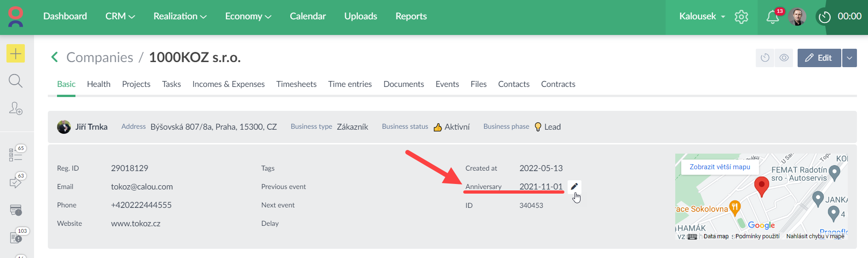Toggle the eye visibility button
Image resolution: width=868 pixels, height=258 pixels.
pos(784,58)
